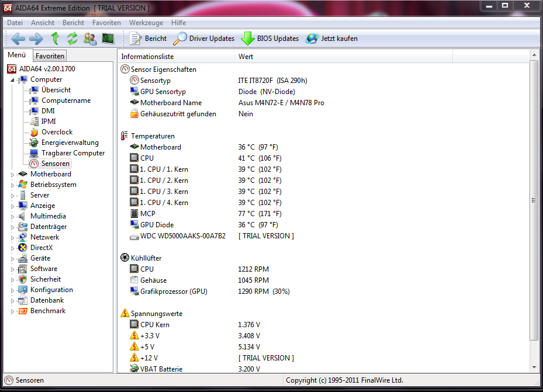Click the Informationsliste column header
This screenshot has height=392, width=543.
[176, 57]
